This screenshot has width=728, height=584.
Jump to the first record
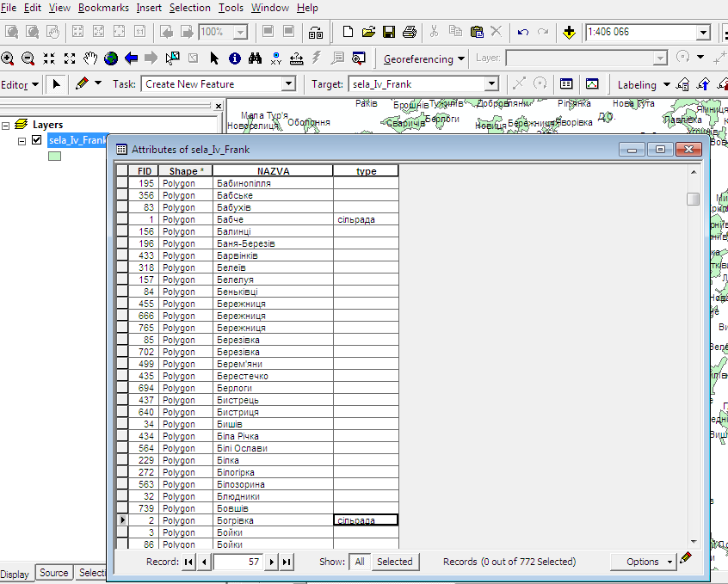tap(188, 562)
